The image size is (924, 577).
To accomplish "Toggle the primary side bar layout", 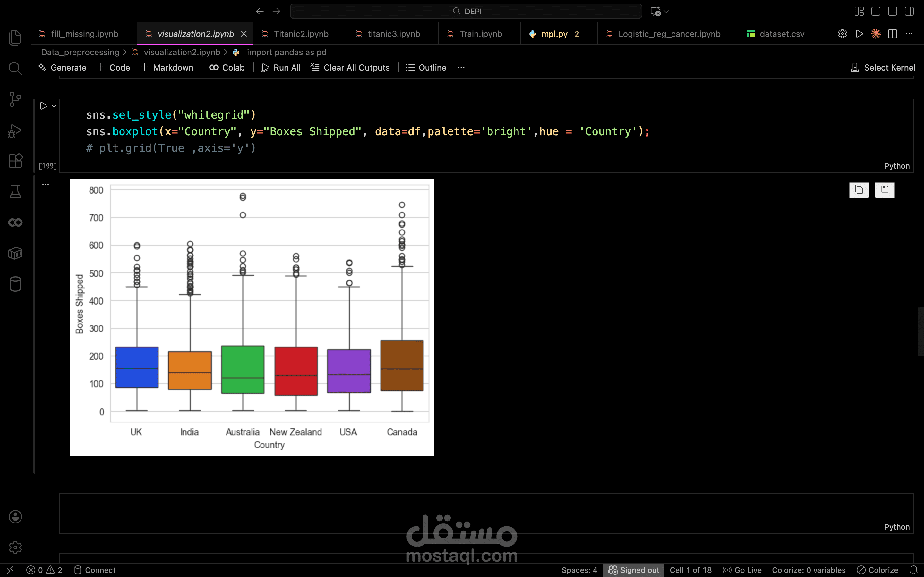I will [876, 12].
